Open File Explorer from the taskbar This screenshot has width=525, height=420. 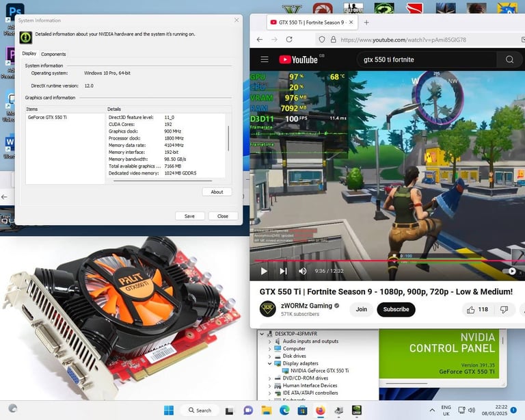(267, 410)
